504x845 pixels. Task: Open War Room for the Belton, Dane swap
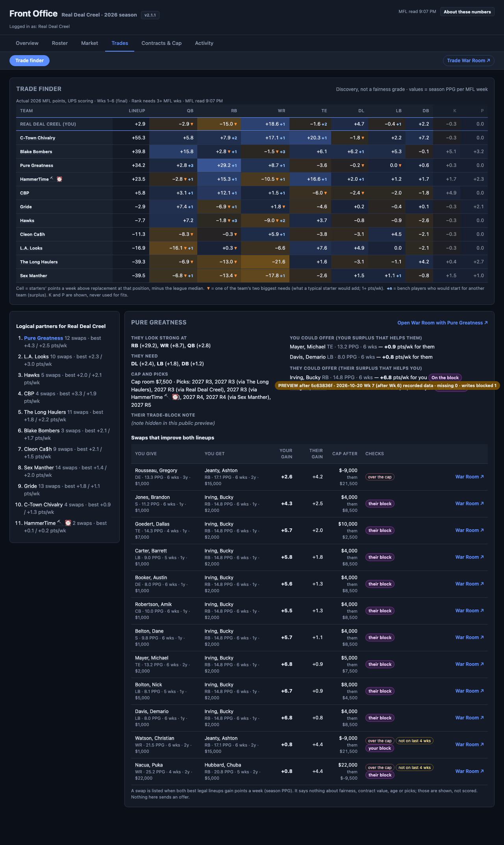470,637
